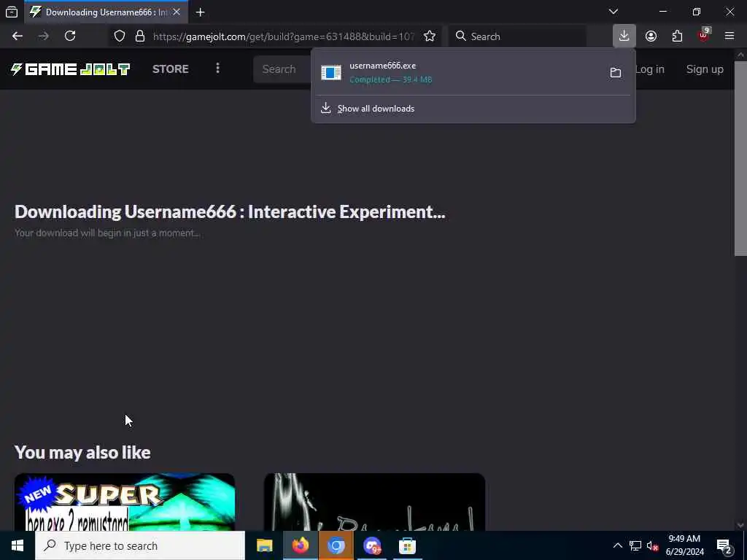Image resolution: width=747 pixels, height=560 pixels.
Task: Open tracking protection shield info
Action: tap(120, 36)
